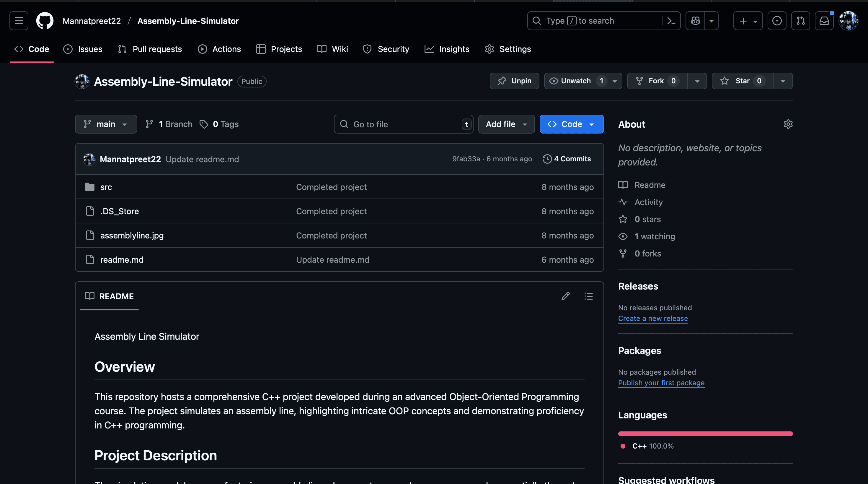Go to the GitHub homepage logo
This screenshot has height=484, width=868.
45,21
